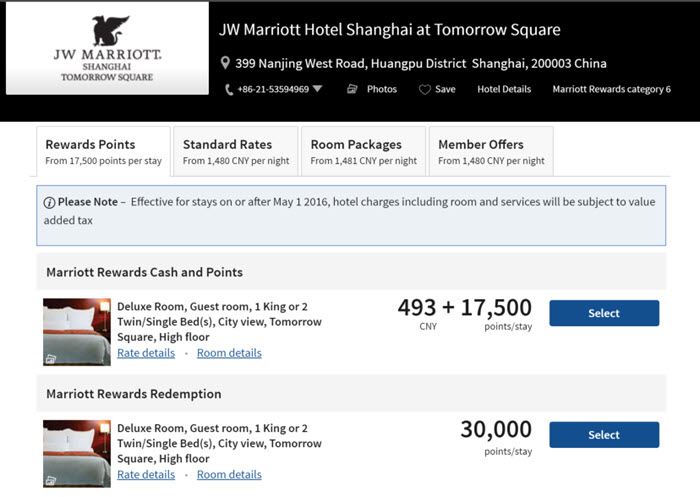
Task: View Rate details for Redemption room
Action: pyautogui.click(x=146, y=474)
